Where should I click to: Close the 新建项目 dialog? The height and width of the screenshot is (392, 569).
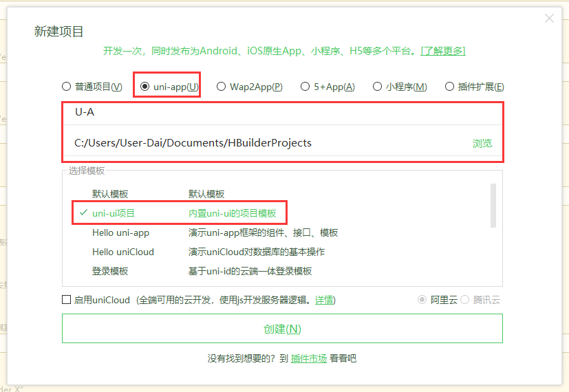coord(549,19)
